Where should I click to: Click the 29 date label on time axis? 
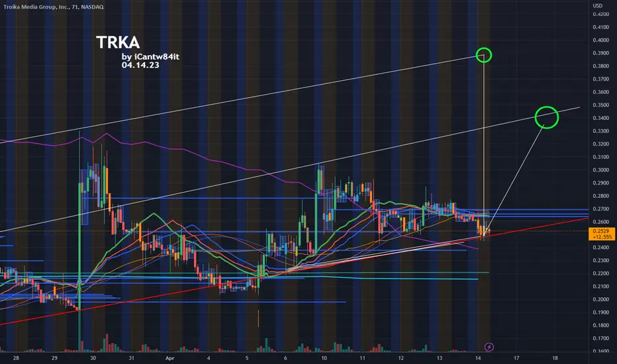pyautogui.click(x=54, y=358)
